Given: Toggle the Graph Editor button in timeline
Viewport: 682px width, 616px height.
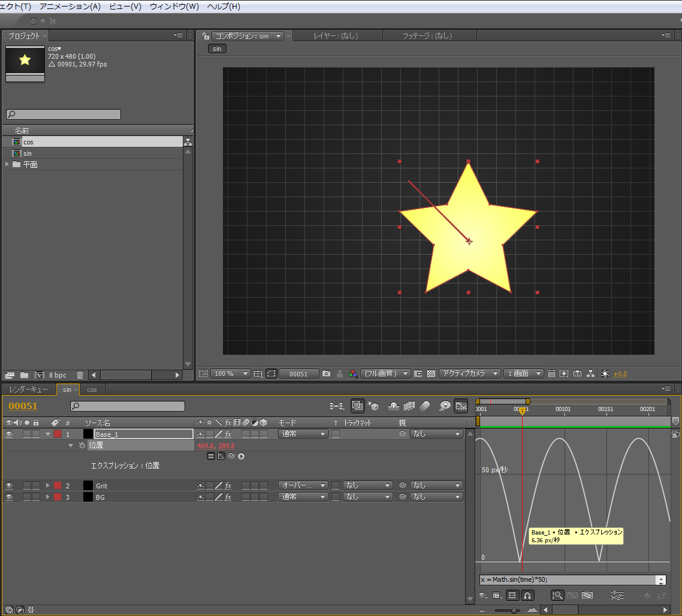Looking at the screenshot, I should point(460,406).
